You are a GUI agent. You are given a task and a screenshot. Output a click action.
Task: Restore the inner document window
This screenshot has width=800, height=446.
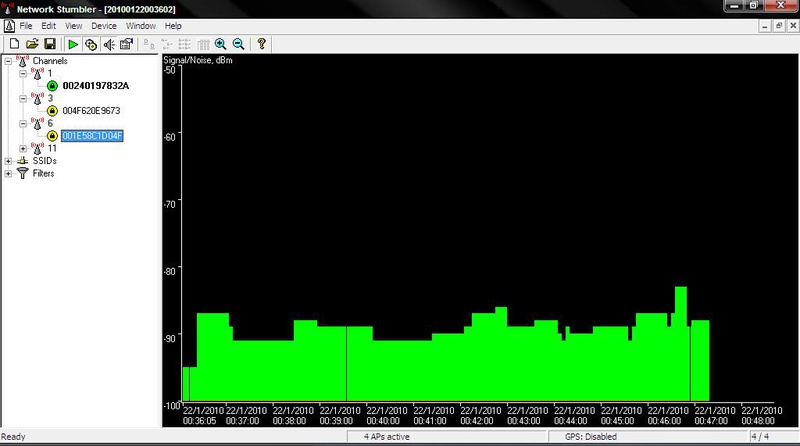point(779,26)
